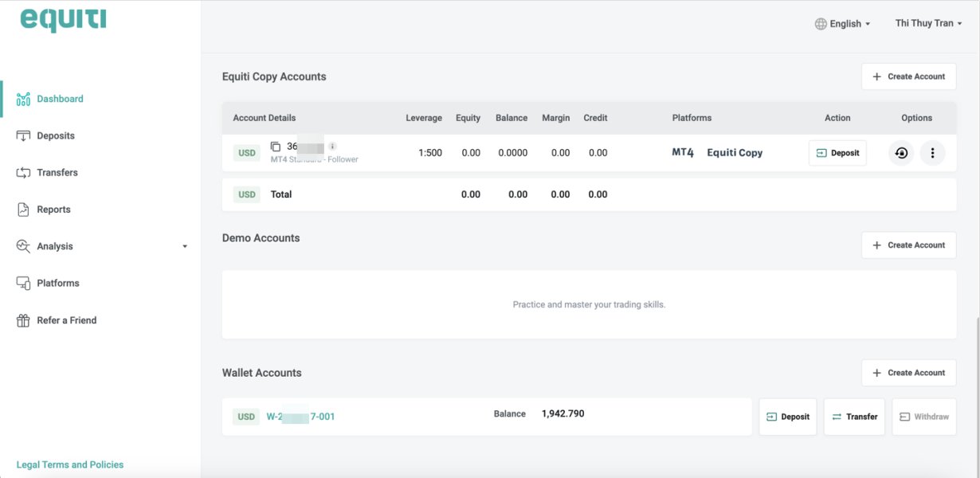This screenshot has width=980, height=478.
Task: Open the three-dot options menu
Action: tap(932, 153)
